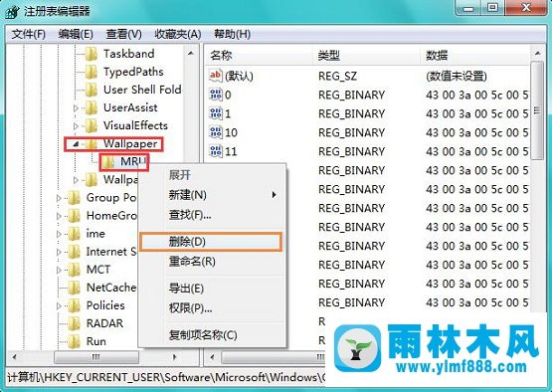Image resolution: width=552 pixels, height=392 pixels.
Task: Click the binary icon of value 11
Action: point(216,151)
